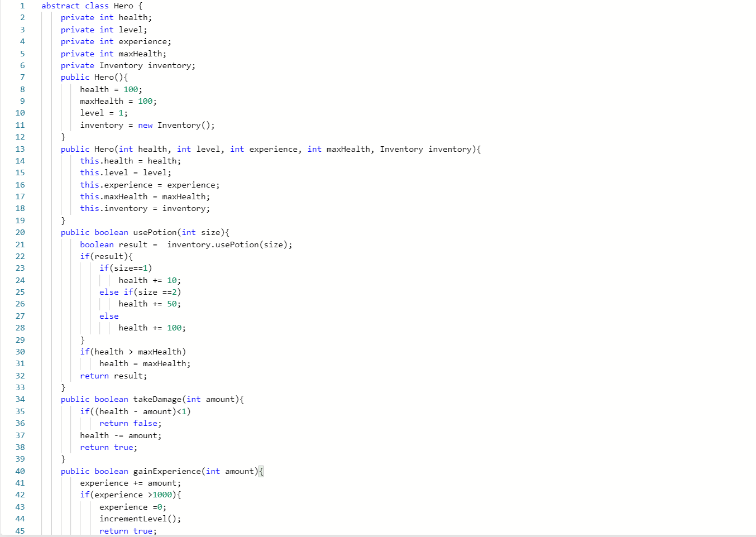Click 'this.level = level;' line
756x537 pixels.
pos(126,172)
